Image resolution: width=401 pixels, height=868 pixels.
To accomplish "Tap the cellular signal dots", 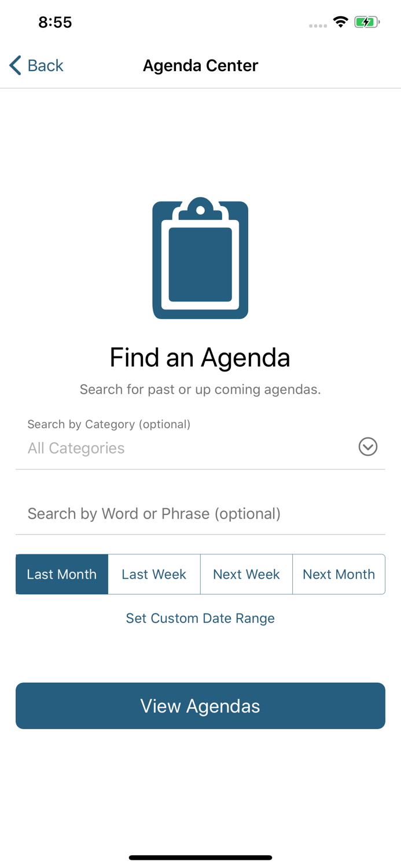I will pos(318,25).
